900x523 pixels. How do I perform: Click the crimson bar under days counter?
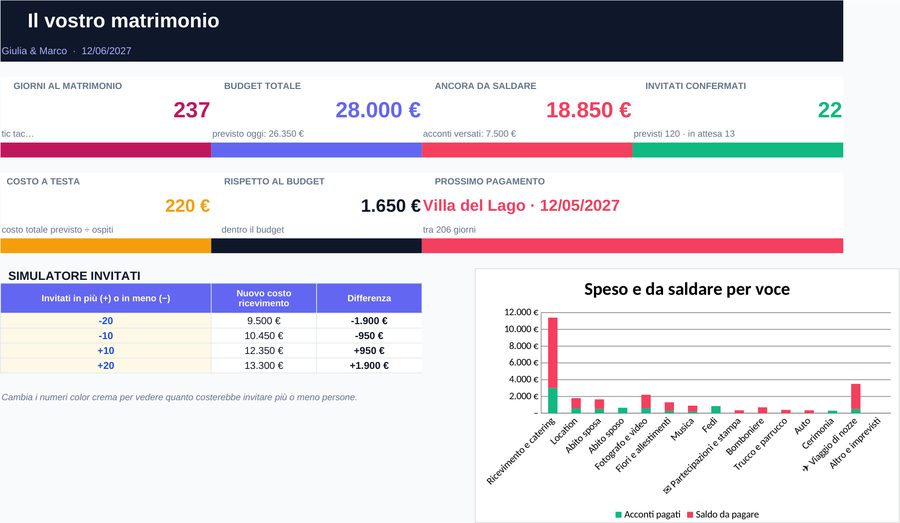106,150
